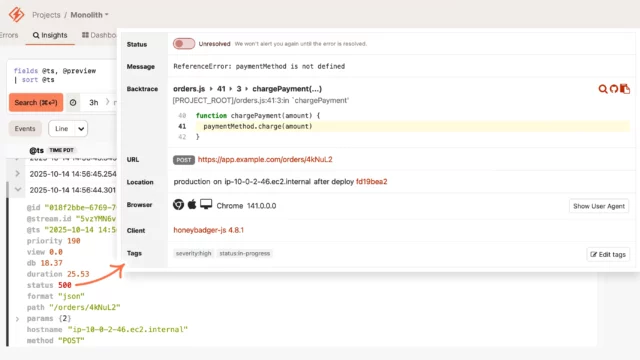This screenshot has width=640, height=360.
Task: Click the orders.js backtrace file name
Action: point(189,89)
